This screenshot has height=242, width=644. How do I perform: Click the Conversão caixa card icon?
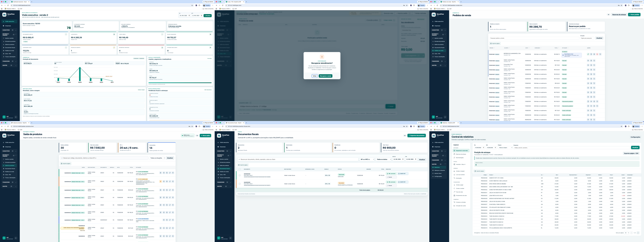(x=66, y=47)
